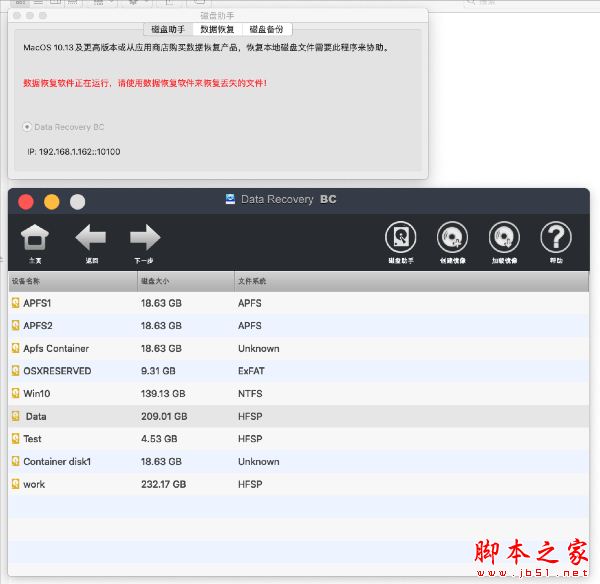This screenshot has height=584, width=600.
Task: Select the OSXRESERVED volume row
Action: point(298,371)
